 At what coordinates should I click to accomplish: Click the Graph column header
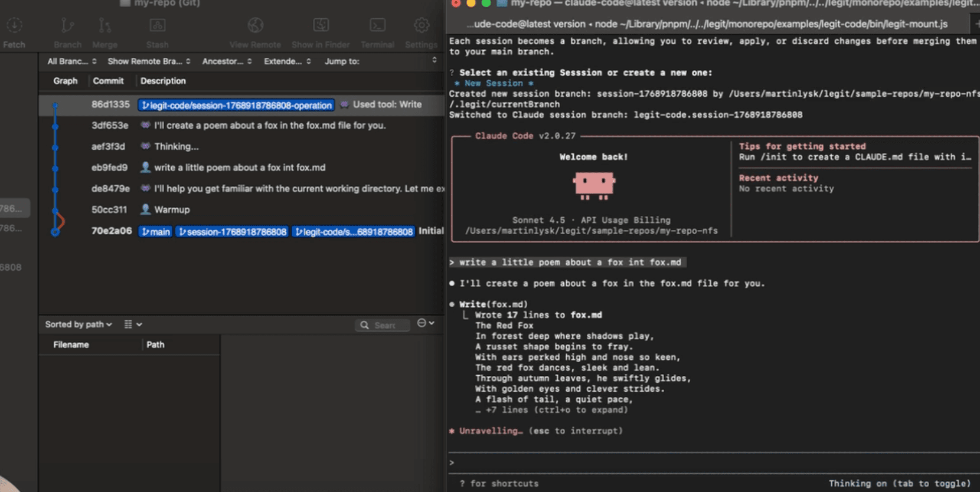[x=66, y=81]
